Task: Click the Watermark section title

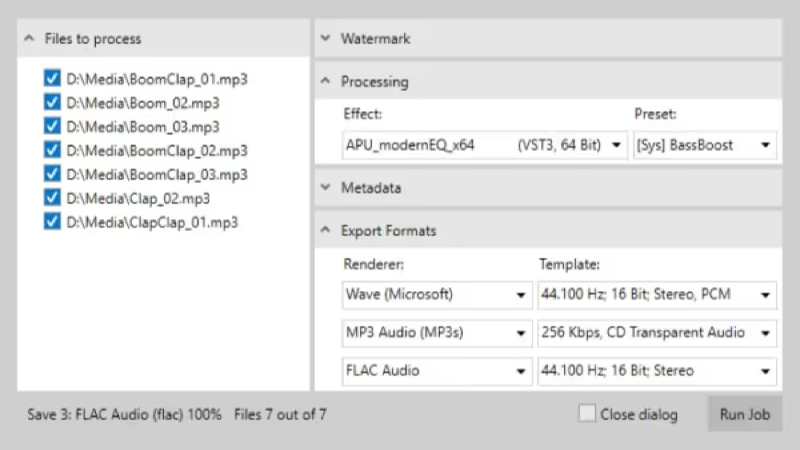Action: click(376, 39)
